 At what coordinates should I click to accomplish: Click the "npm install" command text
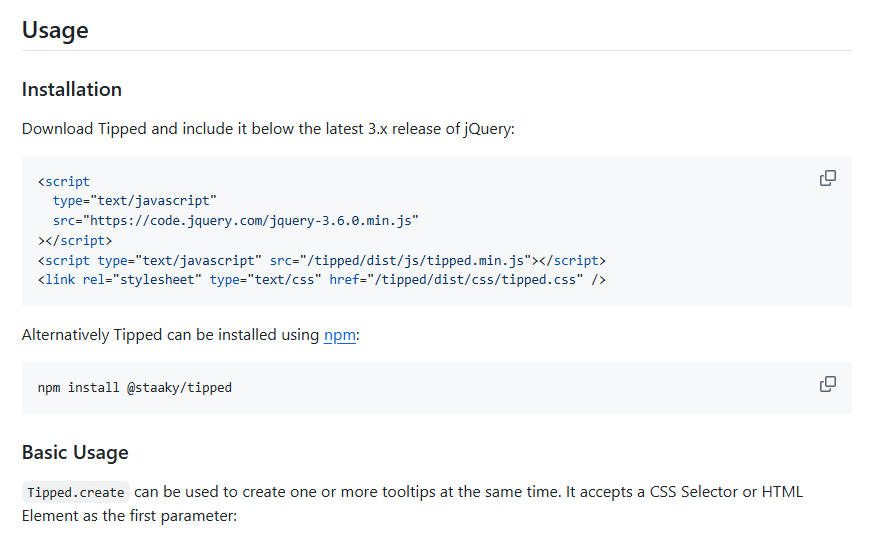pos(79,387)
